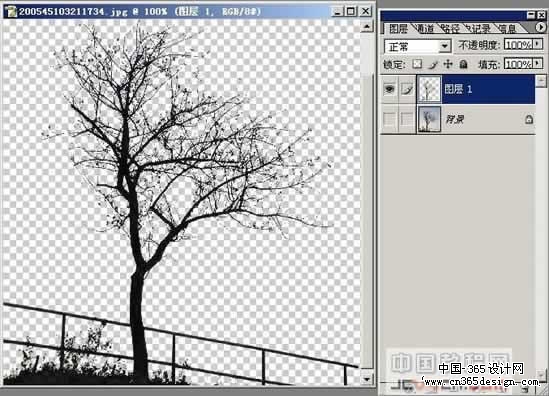This screenshot has height=396, width=549.
Task: Show the 背景 layer via its empty eye box
Action: (x=389, y=119)
